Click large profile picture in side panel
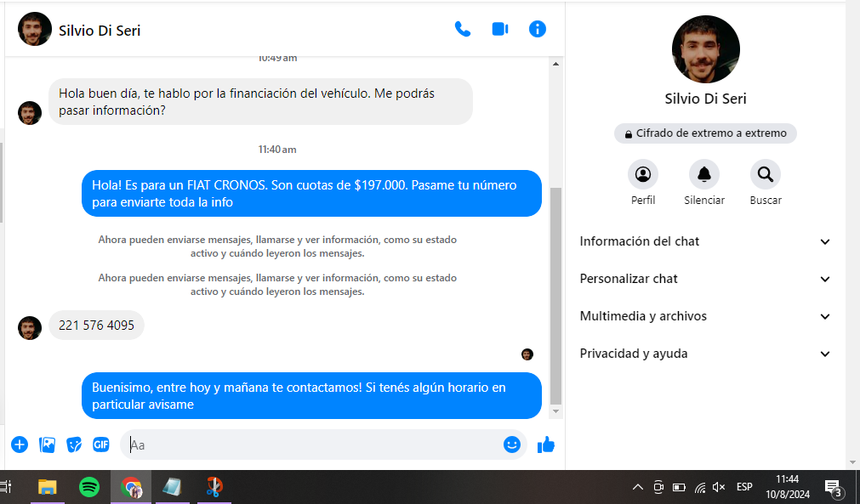860x504 pixels. click(x=705, y=49)
